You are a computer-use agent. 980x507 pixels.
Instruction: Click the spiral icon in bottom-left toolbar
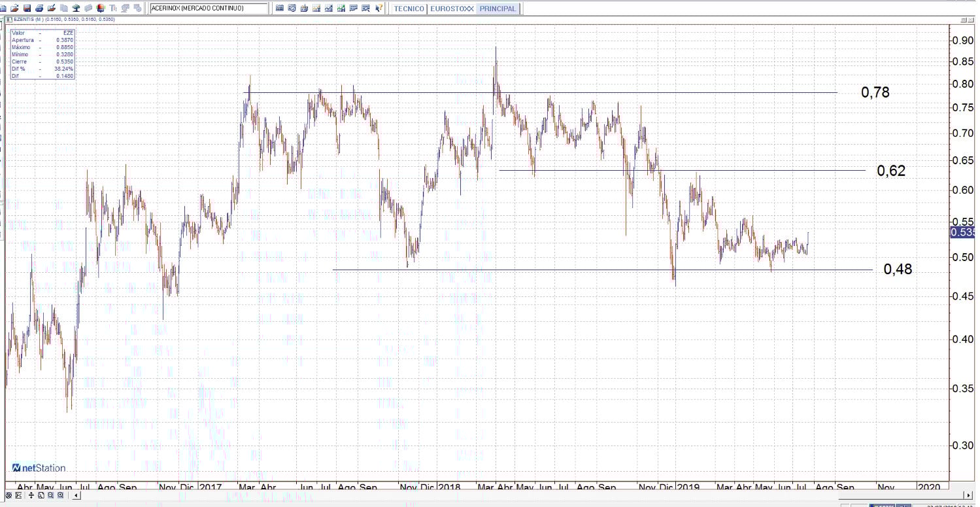point(8,495)
